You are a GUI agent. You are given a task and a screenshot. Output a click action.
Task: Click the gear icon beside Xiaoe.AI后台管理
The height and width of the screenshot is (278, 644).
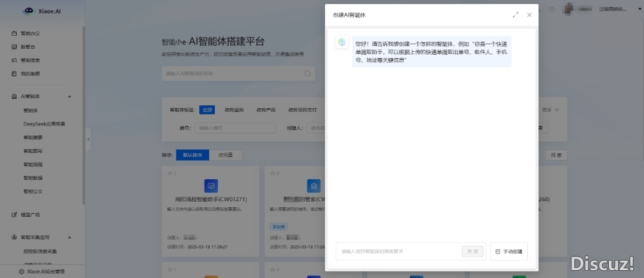click(21, 271)
